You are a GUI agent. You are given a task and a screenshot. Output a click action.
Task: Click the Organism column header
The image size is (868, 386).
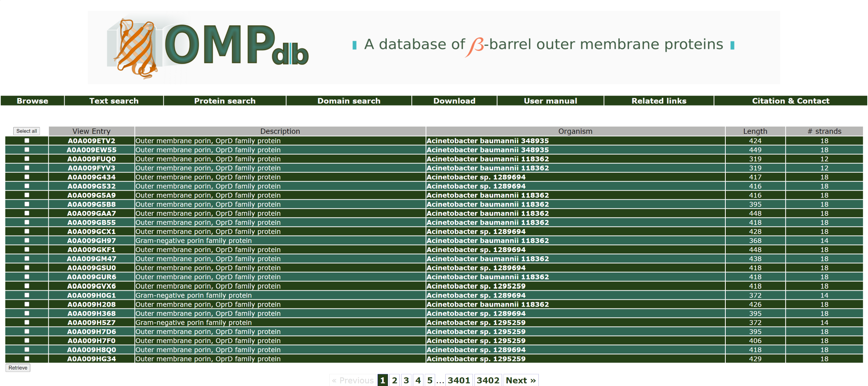(575, 131)
